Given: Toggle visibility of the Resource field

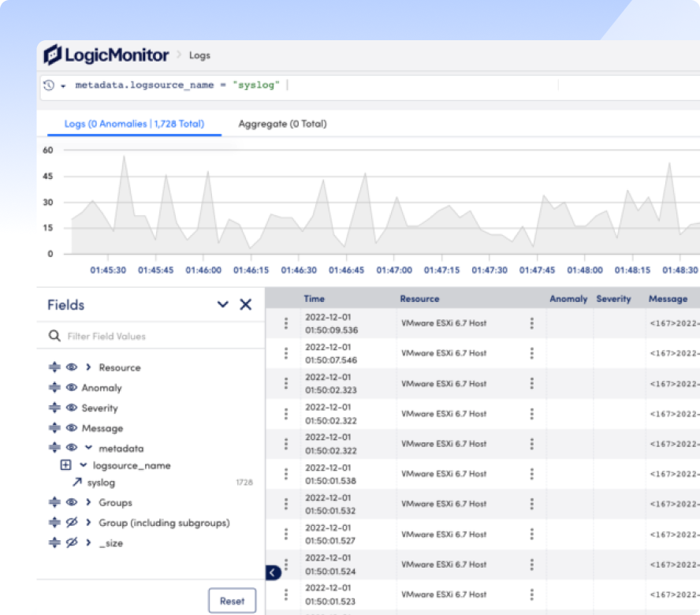Looking at the screenshot, I should [72, 367].
